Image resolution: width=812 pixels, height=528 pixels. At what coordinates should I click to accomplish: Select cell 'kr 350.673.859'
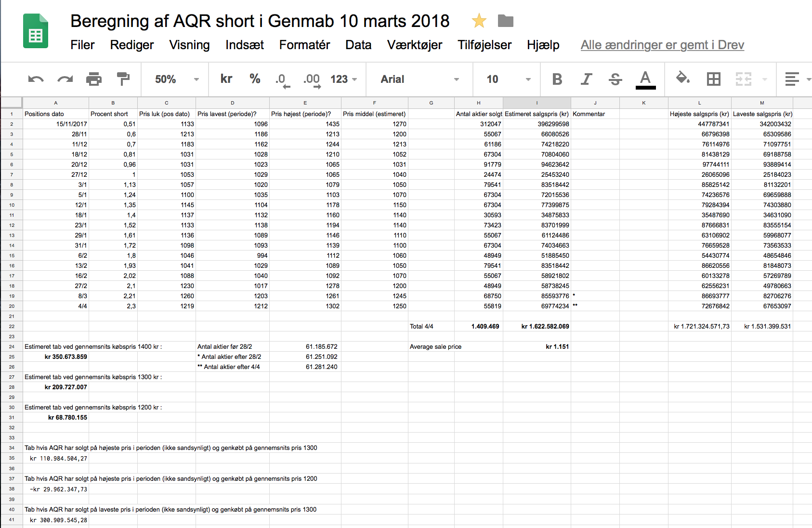(56, 356)
